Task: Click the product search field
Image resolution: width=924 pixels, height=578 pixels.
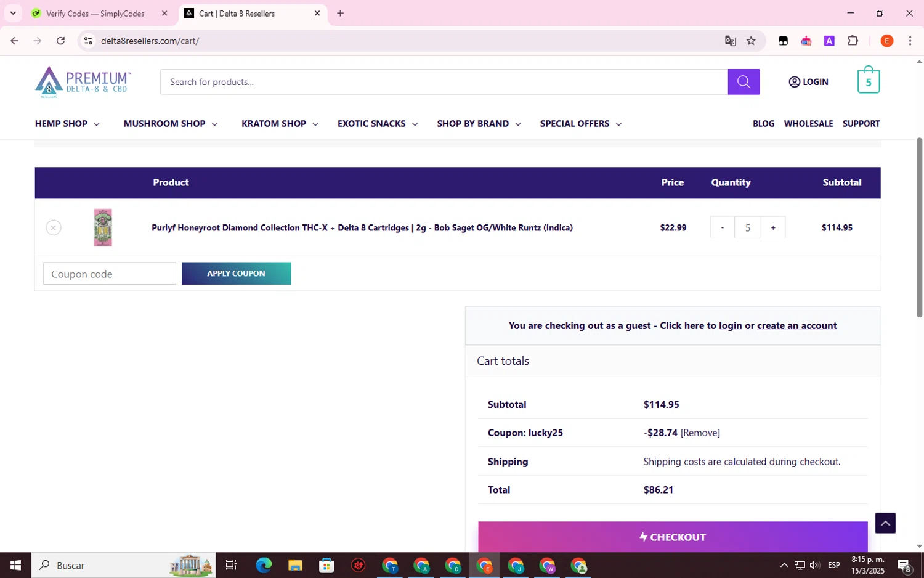Action: 444,82
